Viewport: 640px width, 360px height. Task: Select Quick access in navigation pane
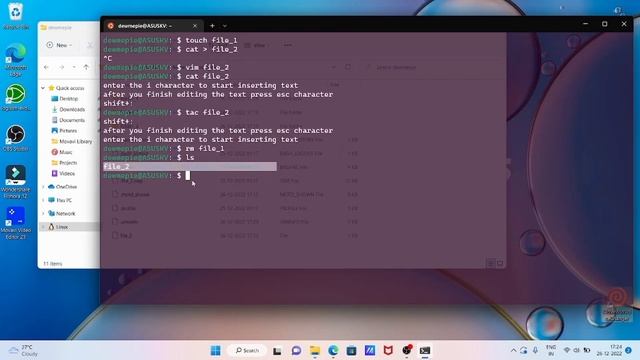pos(66,88)
